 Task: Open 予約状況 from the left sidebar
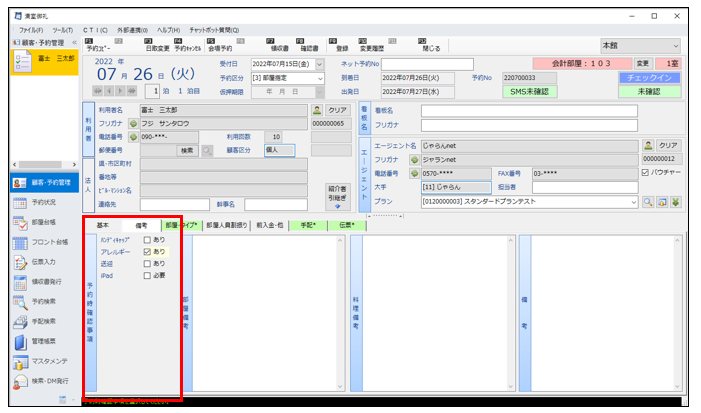coord(43,201)
